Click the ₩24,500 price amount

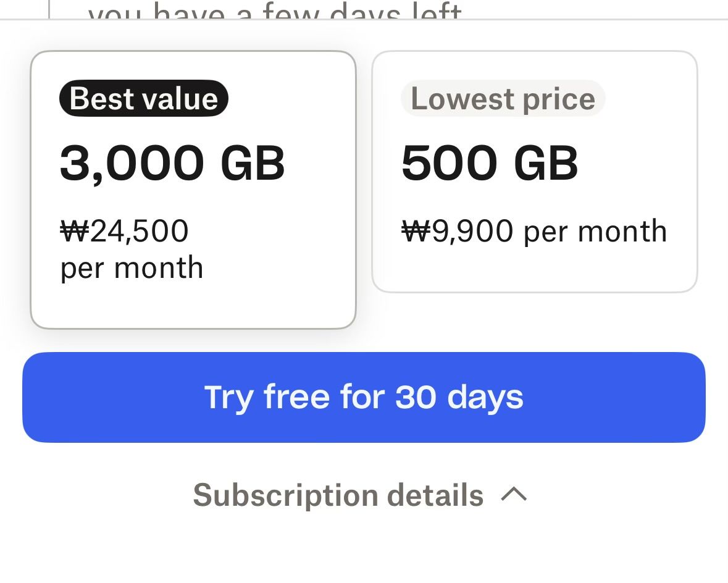click(x=124, y=231)
